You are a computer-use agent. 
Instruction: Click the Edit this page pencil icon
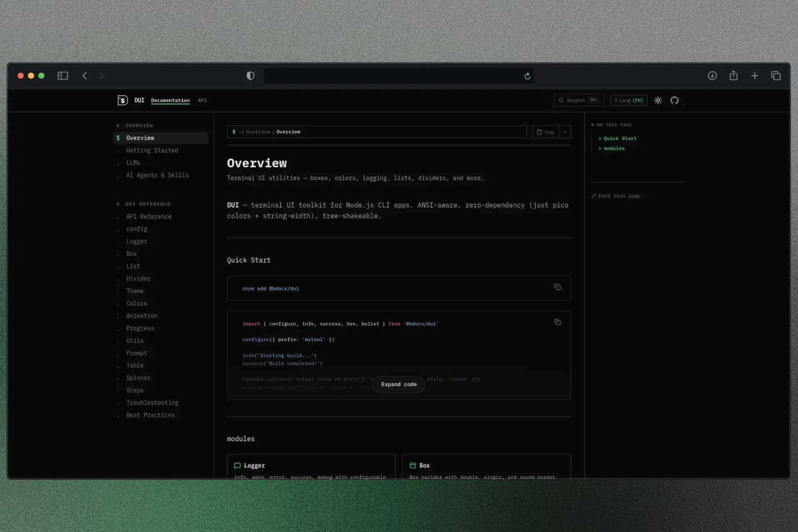594,196
